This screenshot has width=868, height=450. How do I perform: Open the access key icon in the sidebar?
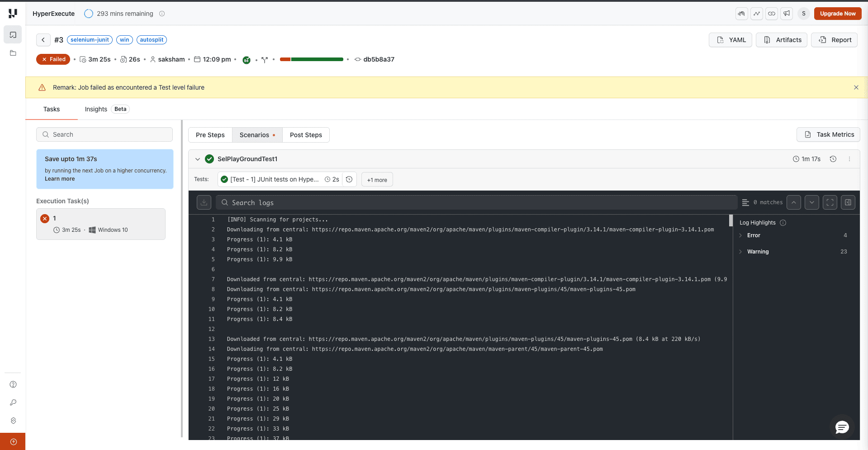pos(13,402)
